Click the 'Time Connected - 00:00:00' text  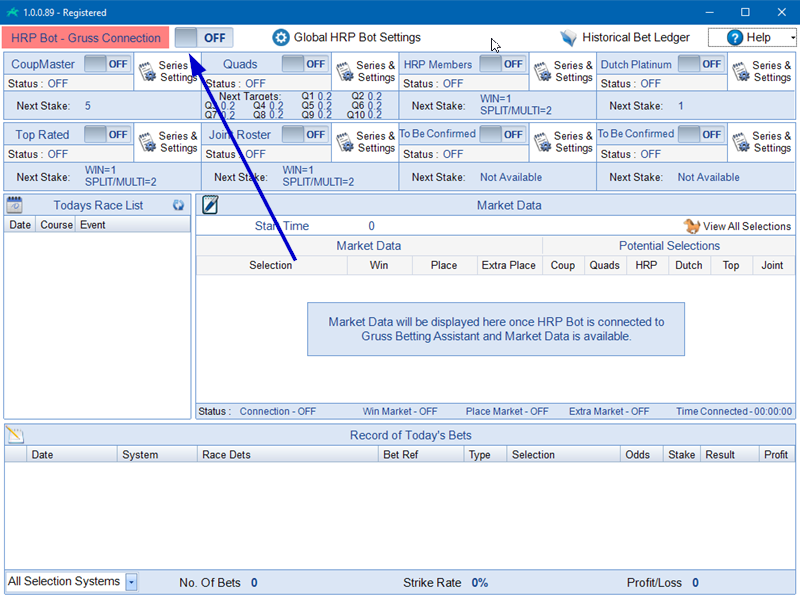734,411
